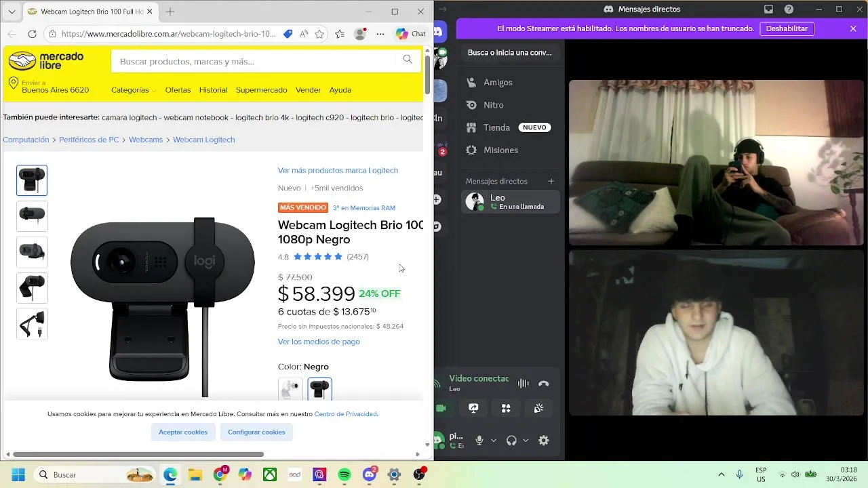Open Spotify from the taskbar
The width and height of the screenshot is (868, 488).
tap(344, 474)
